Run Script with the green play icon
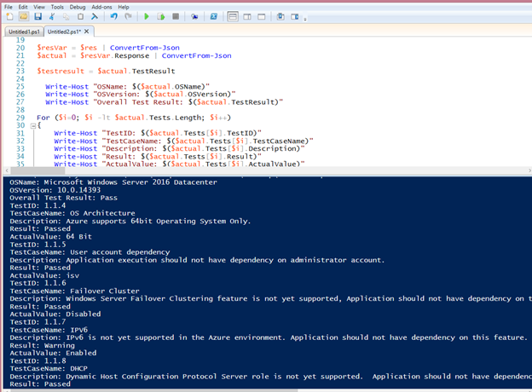Viewport: 532px width, 392px height. click(147, 16)
